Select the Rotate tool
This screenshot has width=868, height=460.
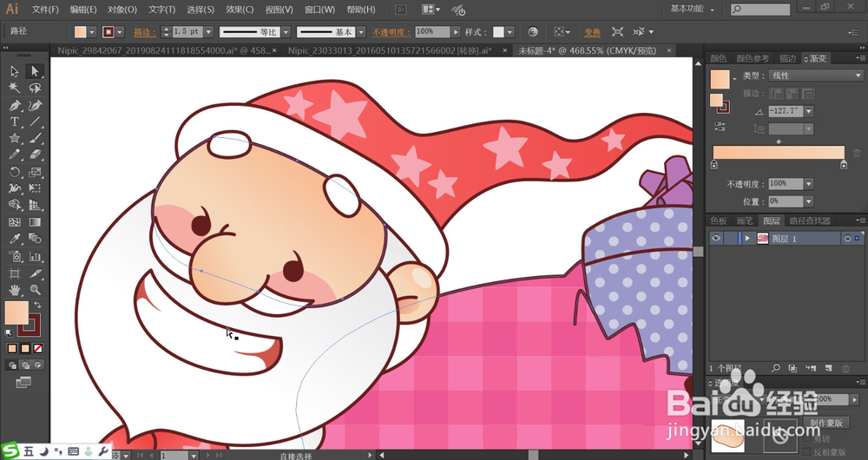15,172
